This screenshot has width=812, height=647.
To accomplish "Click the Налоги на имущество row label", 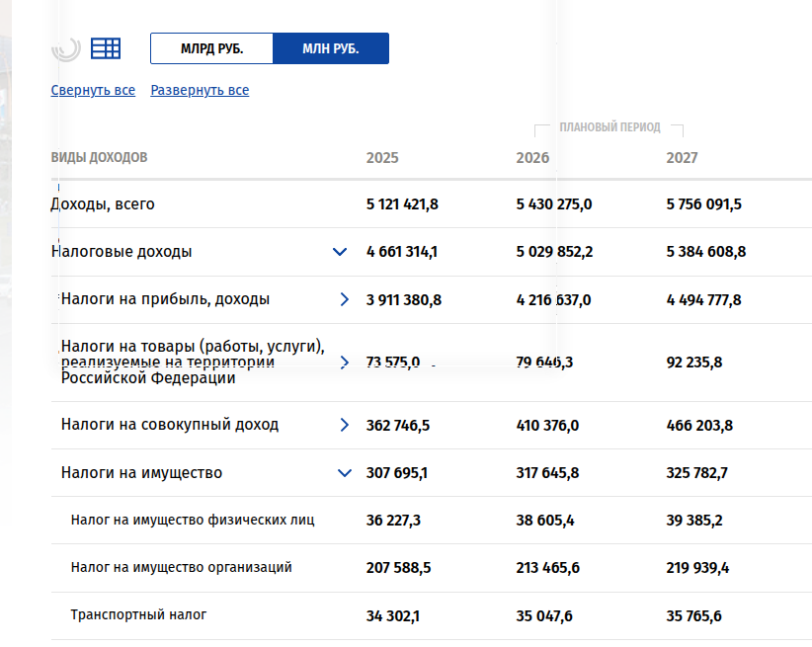I will pyautogui.click(x=141, y=473).
